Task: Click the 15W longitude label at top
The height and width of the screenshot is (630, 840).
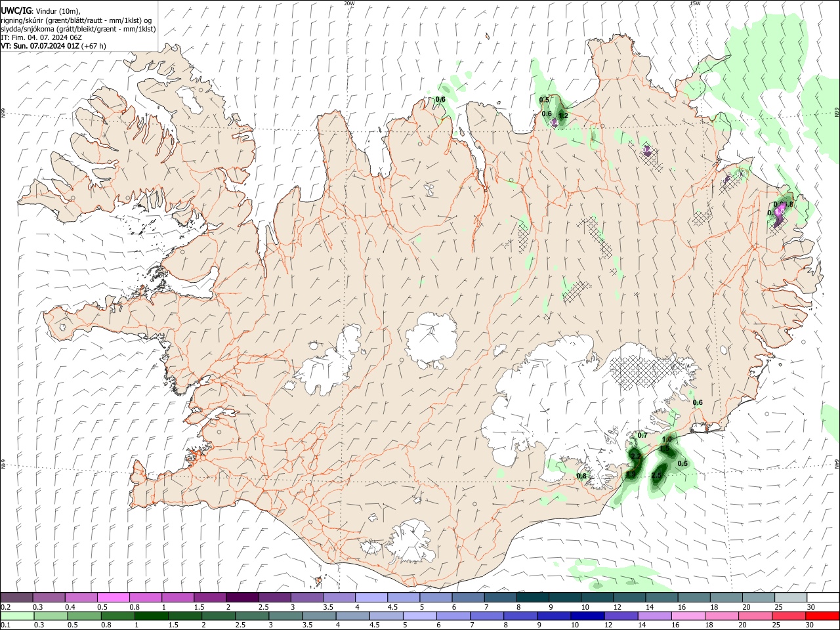Action: tap(695, 3)
